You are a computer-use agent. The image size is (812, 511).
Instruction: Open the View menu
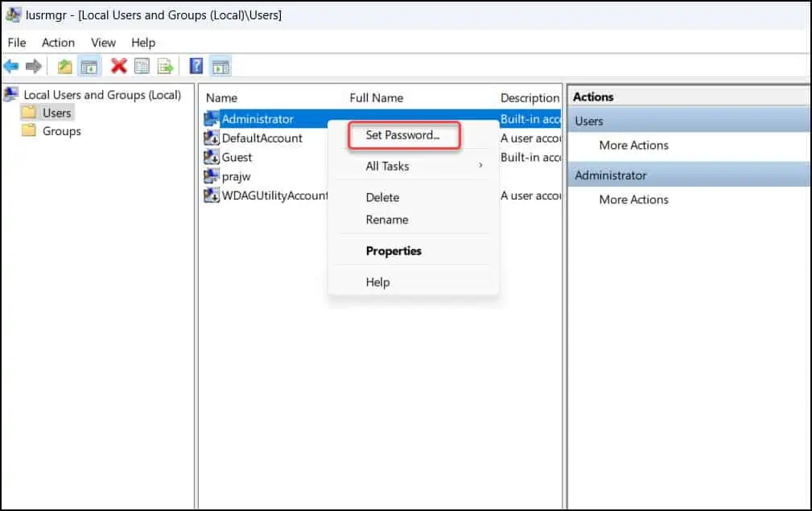(103, 43)
